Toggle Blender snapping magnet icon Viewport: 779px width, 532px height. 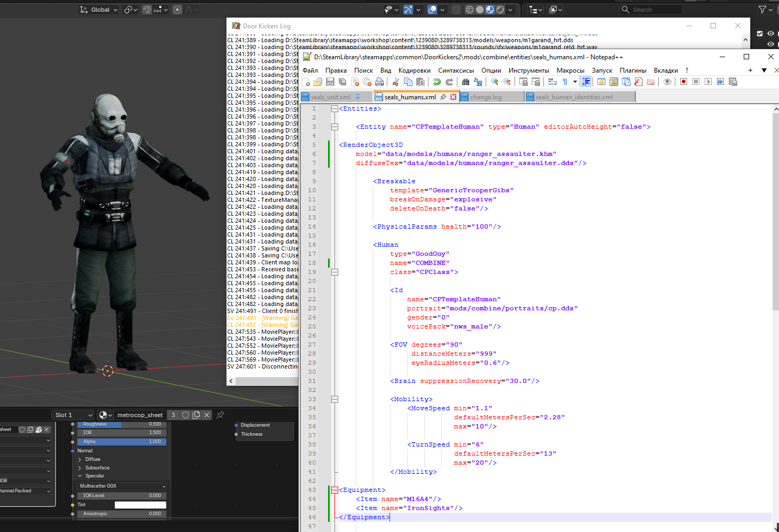pyautogui.click(x=146, y=10)
